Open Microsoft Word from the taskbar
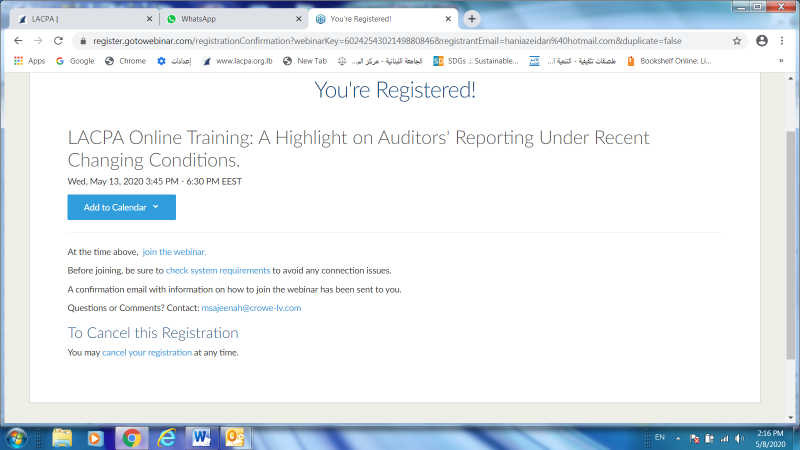The height and width of the screenshot is (450, 800). [x=201, y=438]
